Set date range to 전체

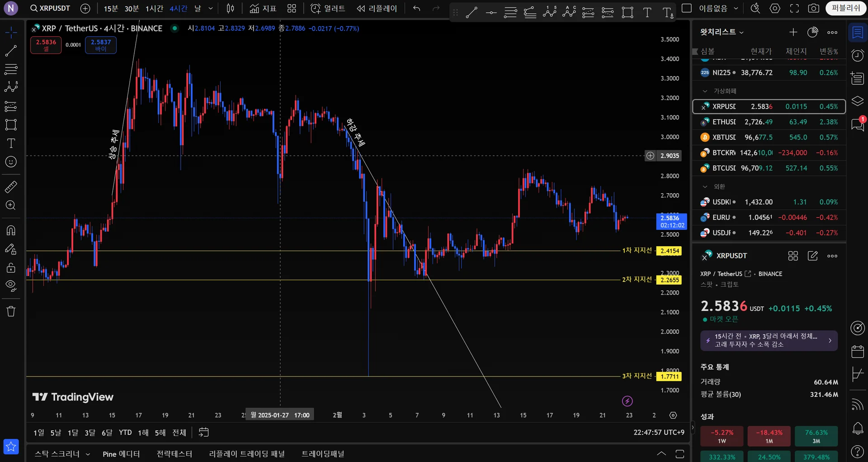click(x=179, y=433)
